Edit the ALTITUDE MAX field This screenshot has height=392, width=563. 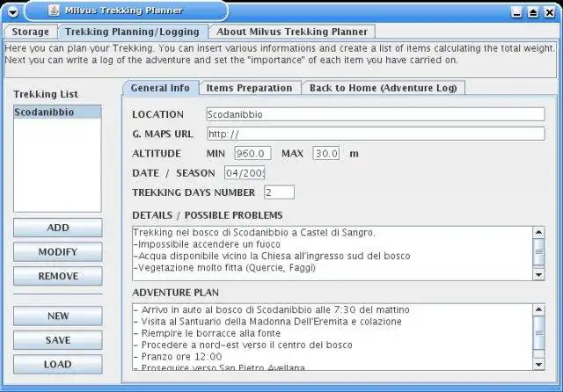[326, 154]
